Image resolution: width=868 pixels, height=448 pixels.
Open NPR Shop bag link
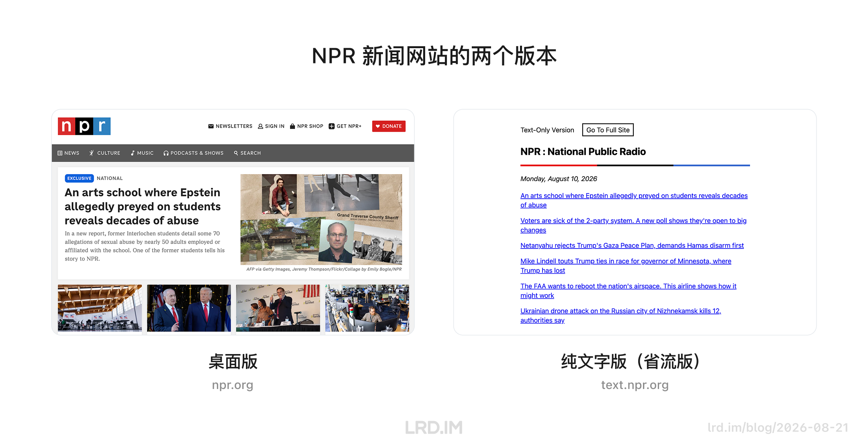coord(307,126)
